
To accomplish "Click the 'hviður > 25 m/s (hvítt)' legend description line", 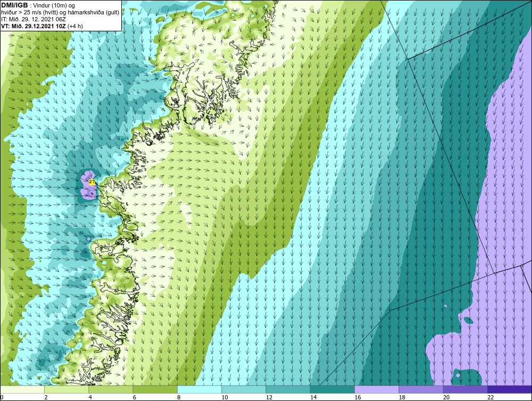I will (x=60, y=12).
